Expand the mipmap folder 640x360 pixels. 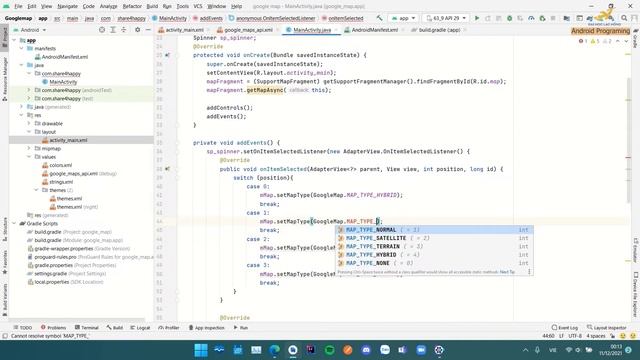(x=29, y=149)
